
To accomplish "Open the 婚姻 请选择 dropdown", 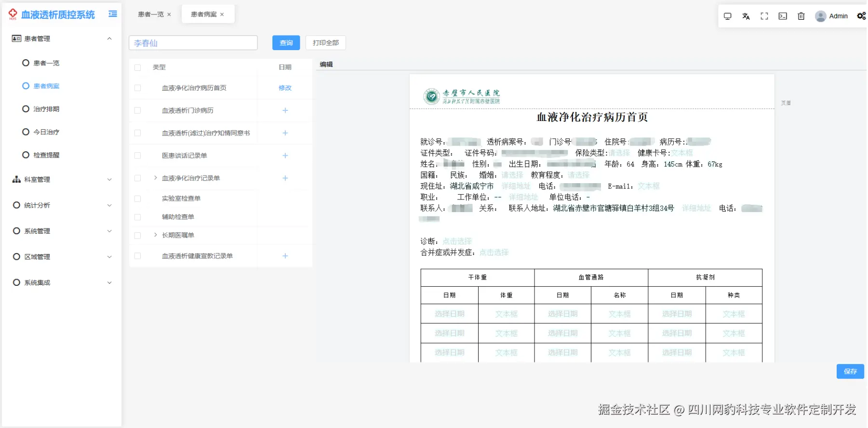I will [512, 175].
